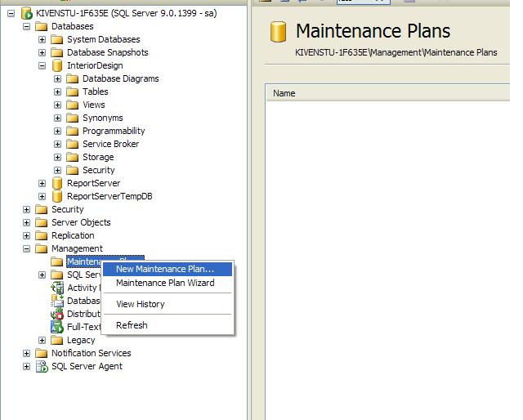Click the Activity Monitor icon
The image size is (523, 420).
57,288
